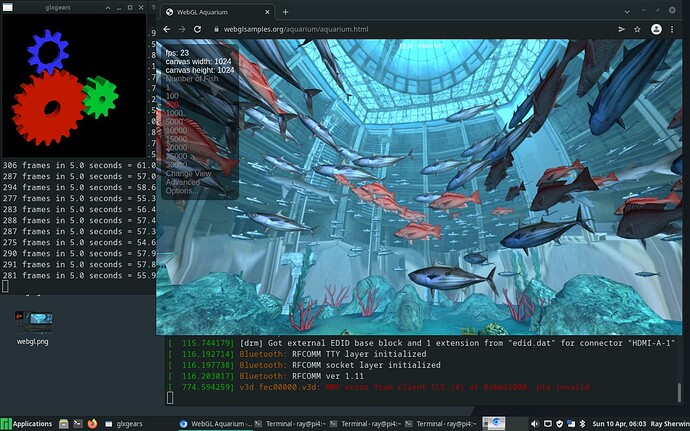
Task: Click the RFCOMM socket layer initialized line
Action: pos(304,365)
